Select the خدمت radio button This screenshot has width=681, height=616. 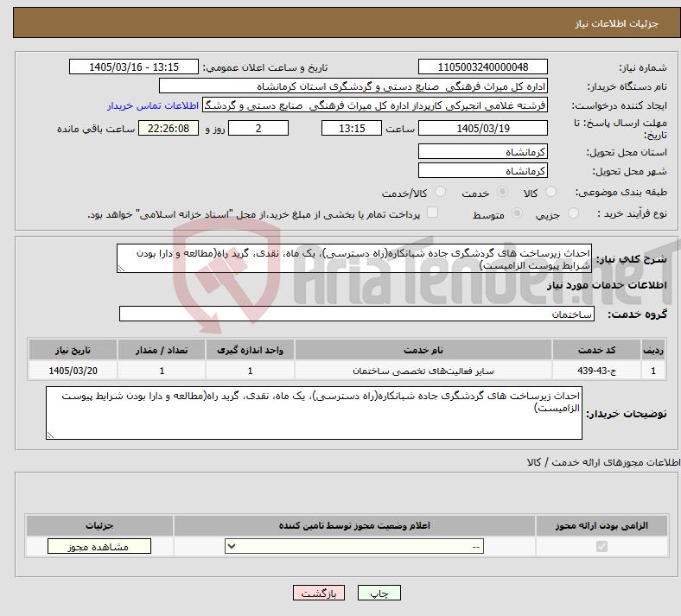pos(502,192)
